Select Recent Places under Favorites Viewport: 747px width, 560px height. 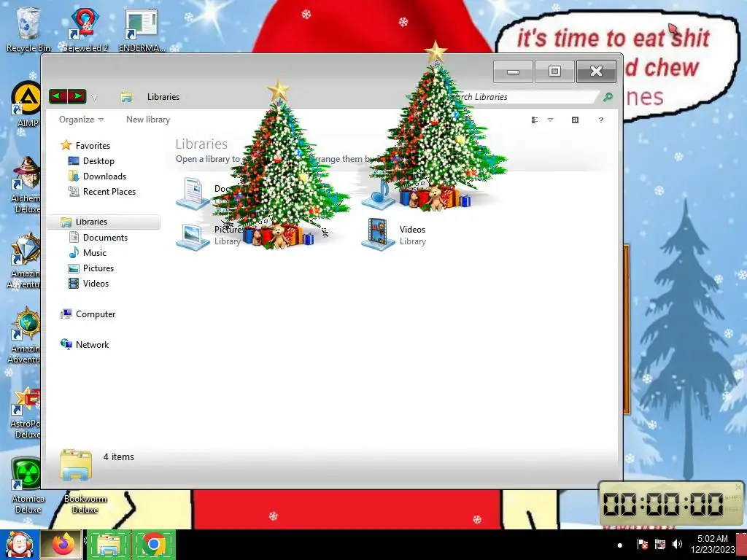pos(109,192)
